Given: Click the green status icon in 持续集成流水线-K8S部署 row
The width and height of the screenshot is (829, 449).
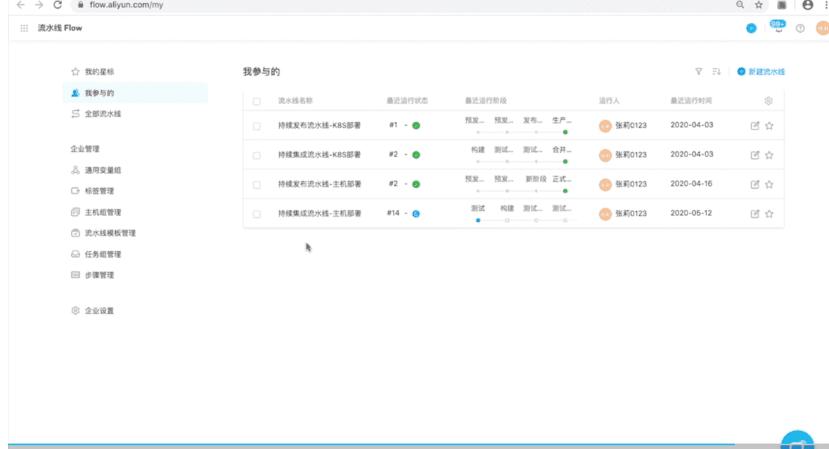Looking at the screenshot, I should tap(416, 155).
